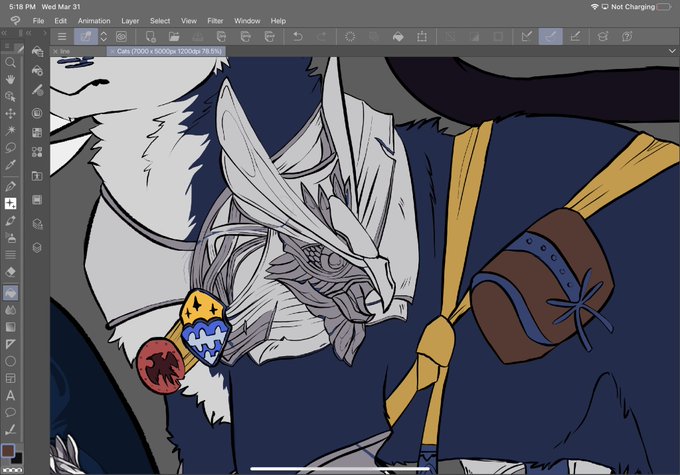Select the Hand move tool
This screenshot has width=680, height=475.
click(10, 79)
